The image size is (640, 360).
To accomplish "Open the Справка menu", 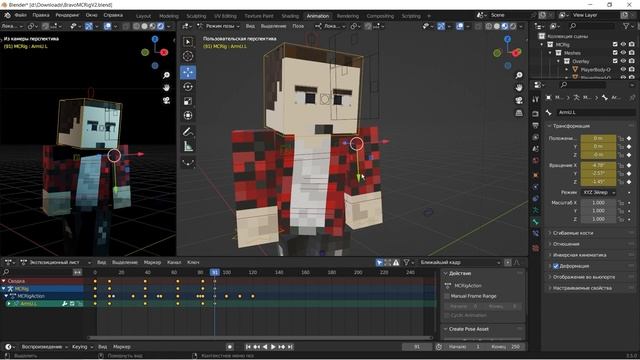I will point(113,15).
